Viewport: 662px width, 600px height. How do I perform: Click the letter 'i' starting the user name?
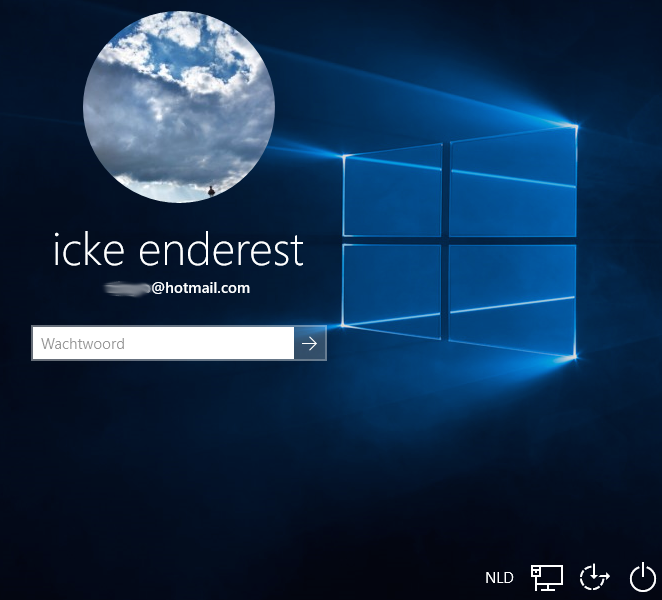point(58,251)
